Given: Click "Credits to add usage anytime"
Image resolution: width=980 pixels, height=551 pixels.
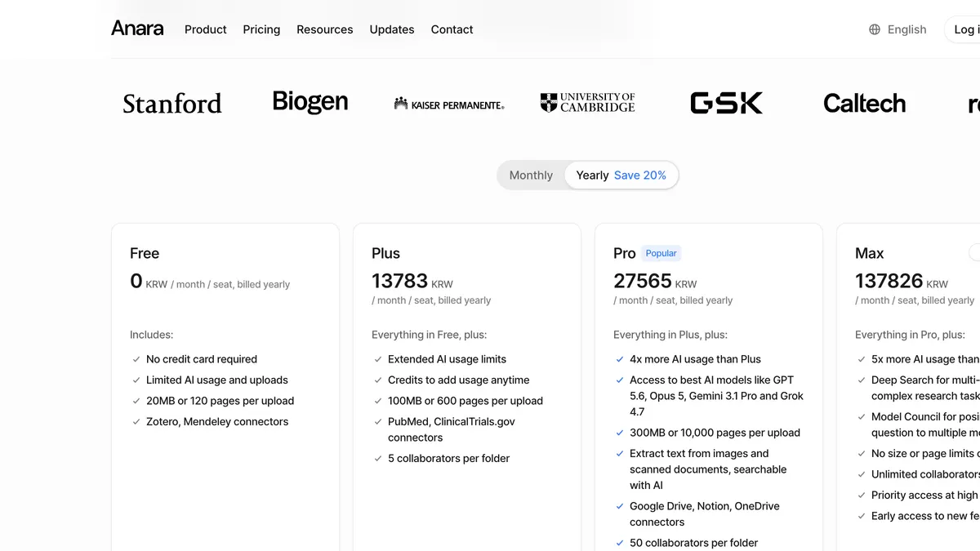Looking at the screenshot, I should (x=459, y=380).
